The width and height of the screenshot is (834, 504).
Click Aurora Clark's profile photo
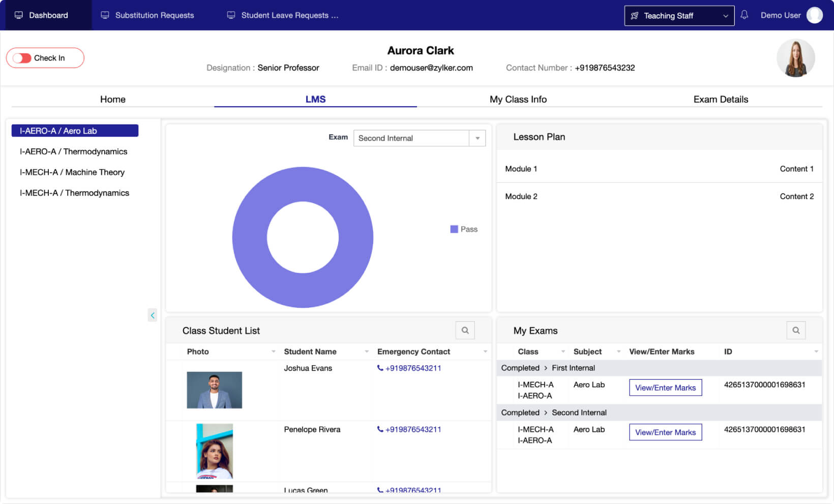(x=796, y=58)
